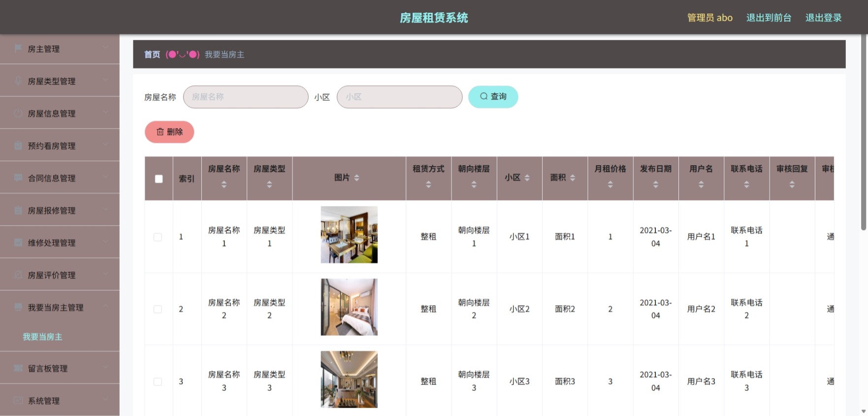Image resolution: width=868 pixels, height=416 pixels.
Task: Click 退出登录 link
Action: (x=823, y=18)
